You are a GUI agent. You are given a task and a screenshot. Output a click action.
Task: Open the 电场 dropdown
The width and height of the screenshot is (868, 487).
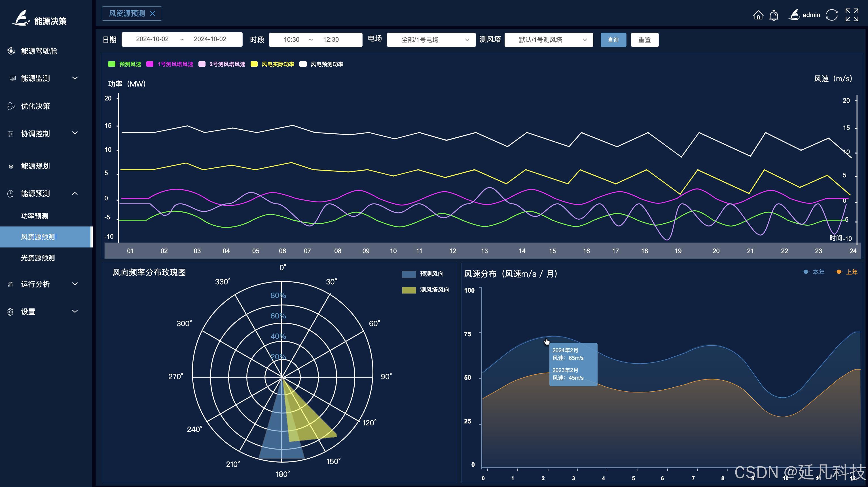tap(431, 40)
